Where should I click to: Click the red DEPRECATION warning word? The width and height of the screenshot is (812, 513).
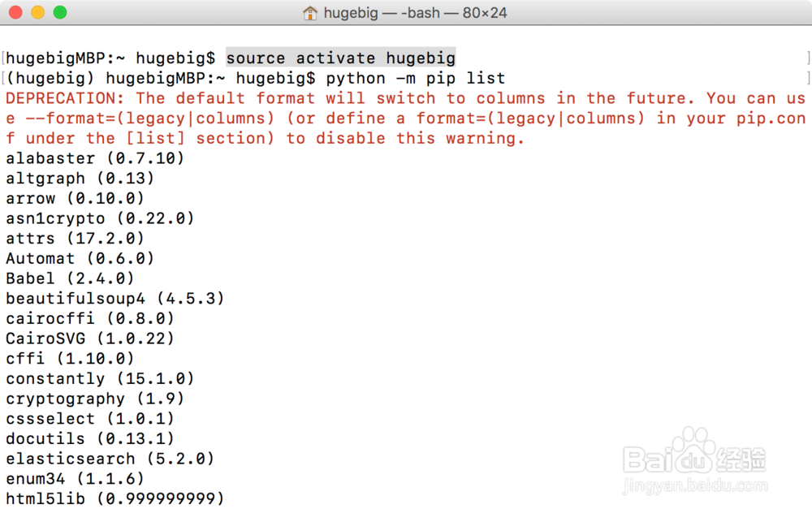click(65, 98)
